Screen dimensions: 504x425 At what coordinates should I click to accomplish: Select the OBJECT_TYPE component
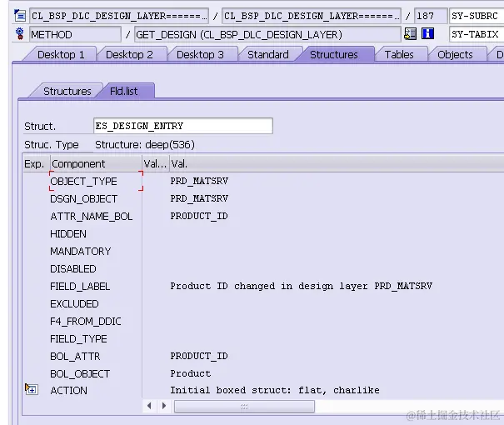pos(83,182)
